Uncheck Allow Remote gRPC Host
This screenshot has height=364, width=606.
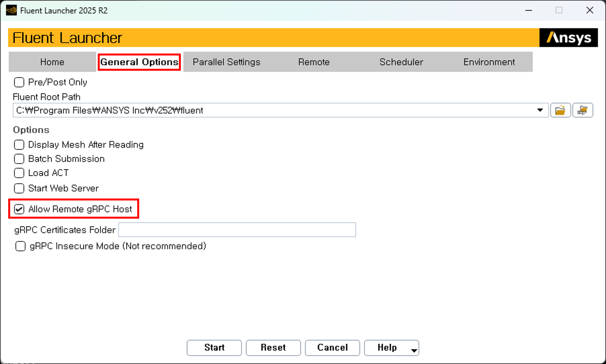tap(19, 209)
